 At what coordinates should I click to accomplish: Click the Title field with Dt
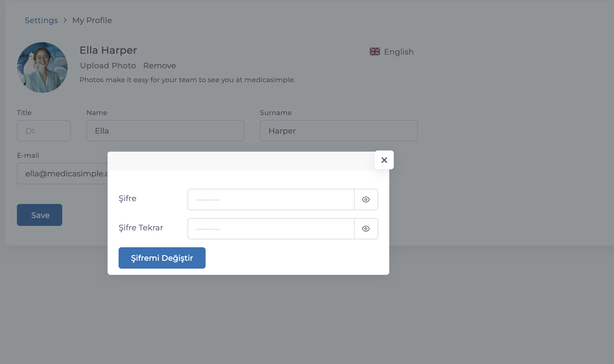(44, 131)
